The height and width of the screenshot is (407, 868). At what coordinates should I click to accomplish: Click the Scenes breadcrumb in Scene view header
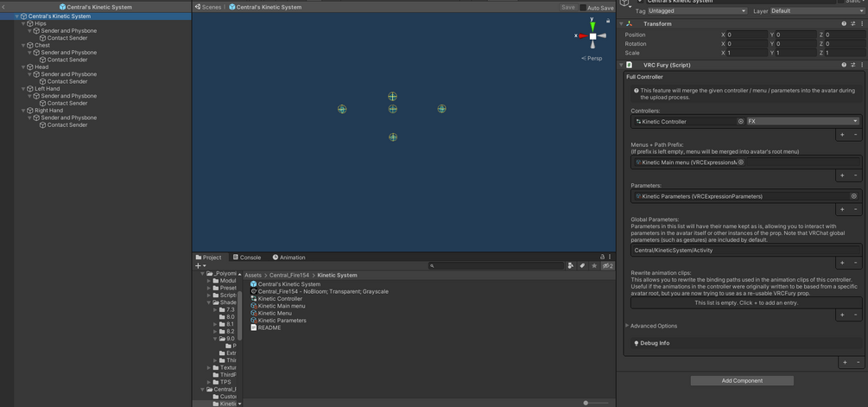pos(208,7)
